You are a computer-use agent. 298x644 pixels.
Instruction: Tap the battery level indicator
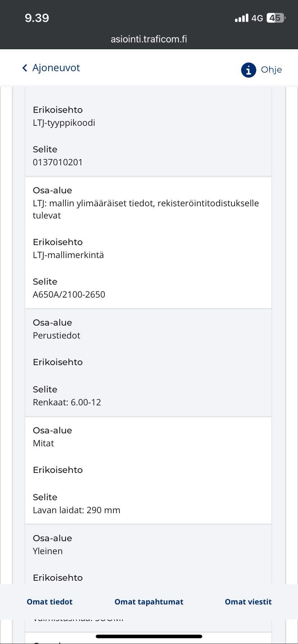pyautogui.click(x=275, y=18)
